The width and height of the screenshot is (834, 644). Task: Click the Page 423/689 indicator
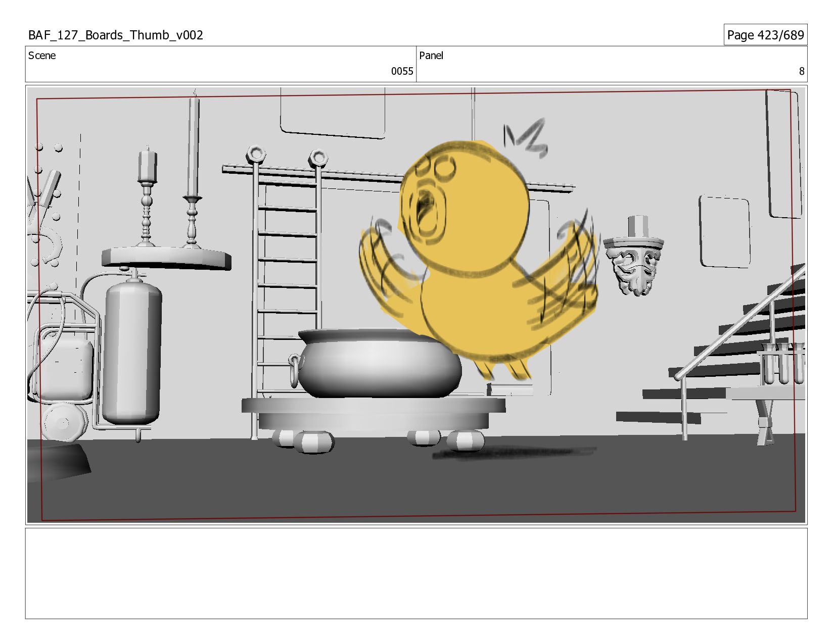[x=765, y=35]
